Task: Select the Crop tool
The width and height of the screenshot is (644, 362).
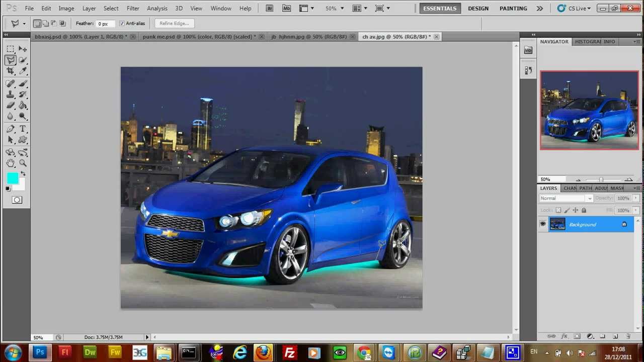Action: (11, 71)
